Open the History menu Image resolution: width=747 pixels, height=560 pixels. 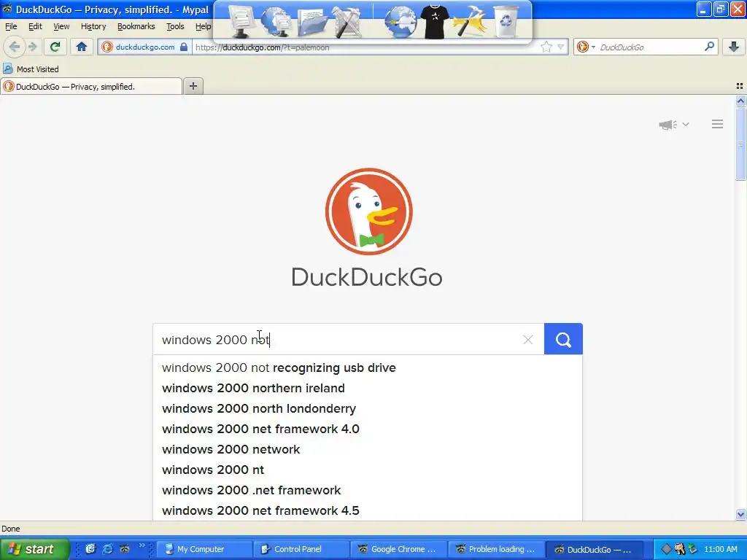(x=93, y=27)
